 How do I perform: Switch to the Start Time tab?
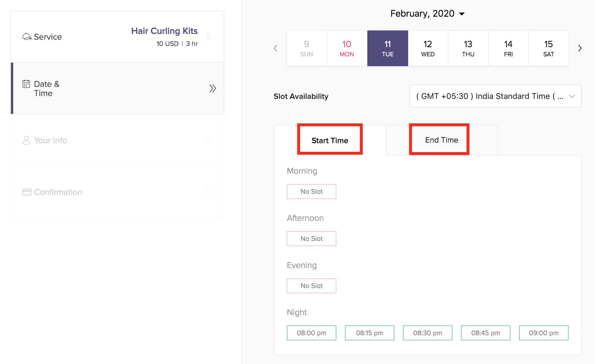click(330, 140)
